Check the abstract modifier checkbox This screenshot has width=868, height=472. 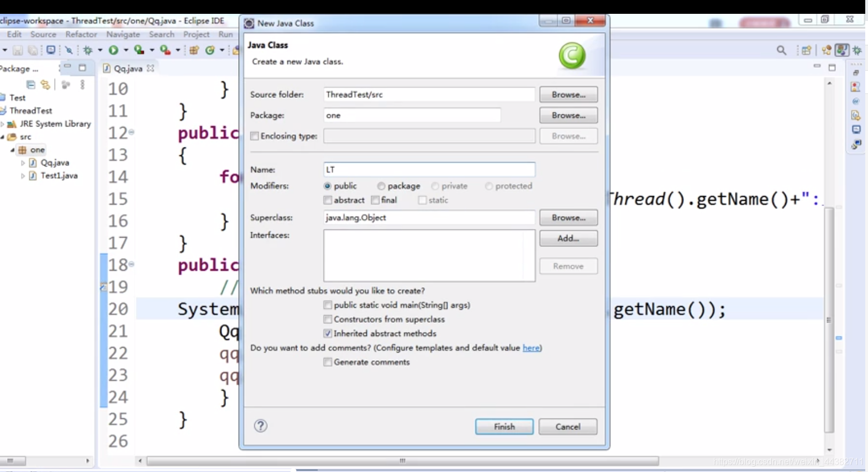tap(328, 200)
